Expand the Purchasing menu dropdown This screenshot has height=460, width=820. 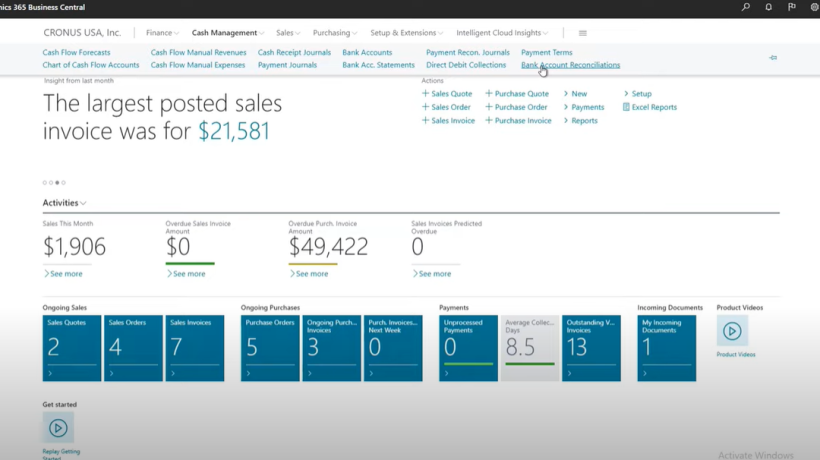pos(335,33)
